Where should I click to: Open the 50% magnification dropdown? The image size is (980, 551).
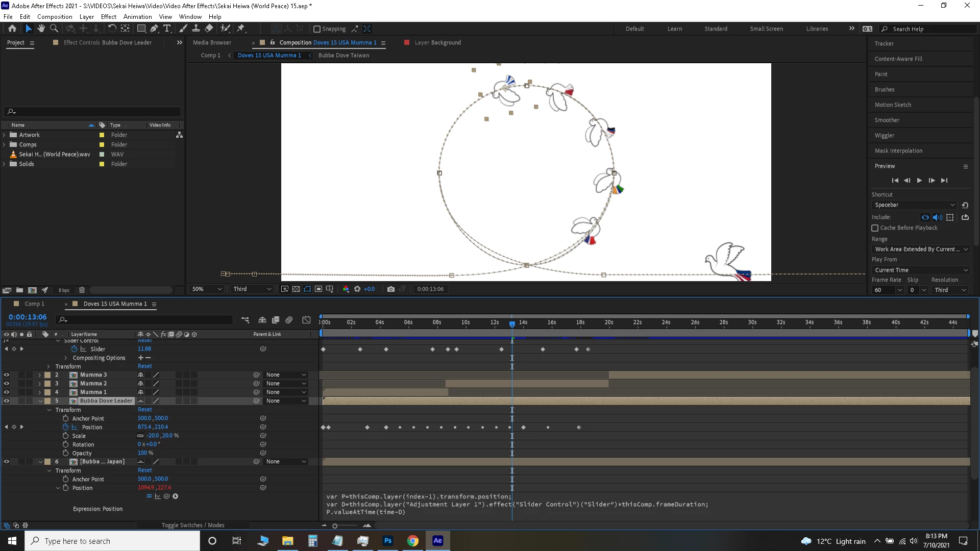(x=206, y=289)
